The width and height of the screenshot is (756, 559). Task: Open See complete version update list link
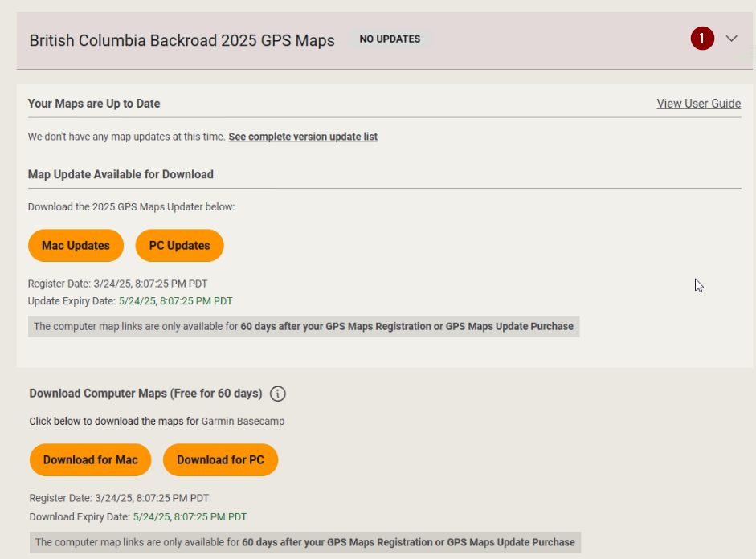[x=303, y=137]
